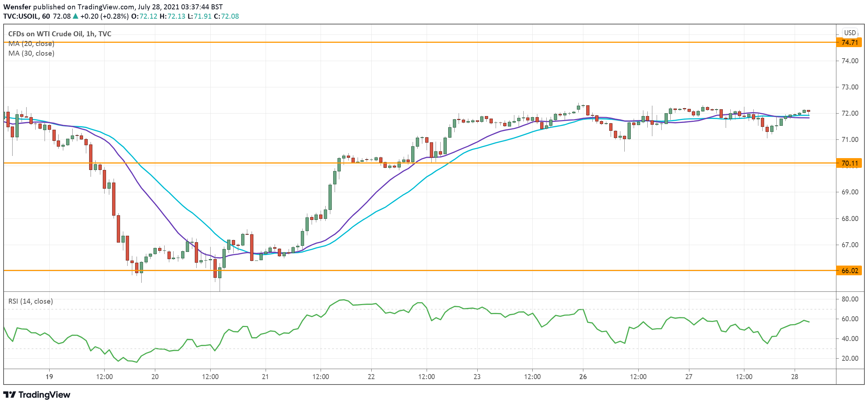Click the 80.00 RSI scale label
Image resolution: width=868 pixels, height=405 pixels.
point(850,299)
